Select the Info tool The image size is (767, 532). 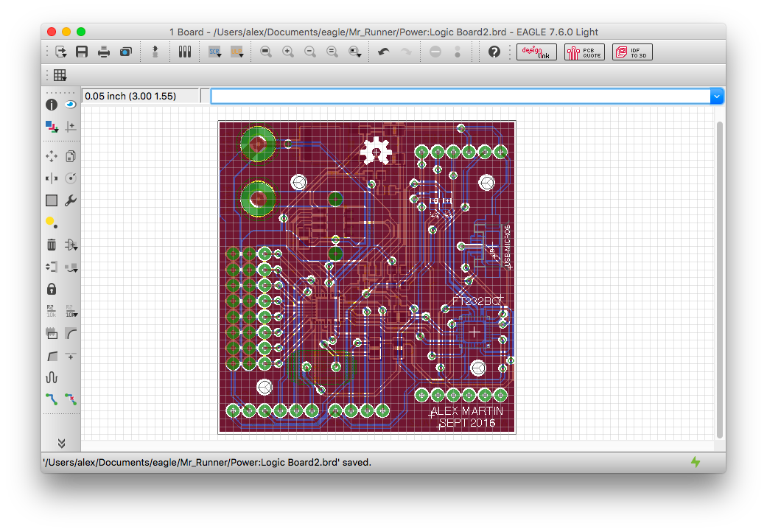[52, 105]
